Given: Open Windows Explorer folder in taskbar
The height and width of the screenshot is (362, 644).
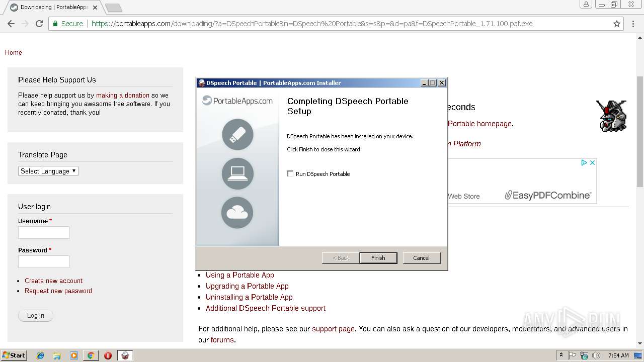Looking at the screenshot, I should 57,355.
